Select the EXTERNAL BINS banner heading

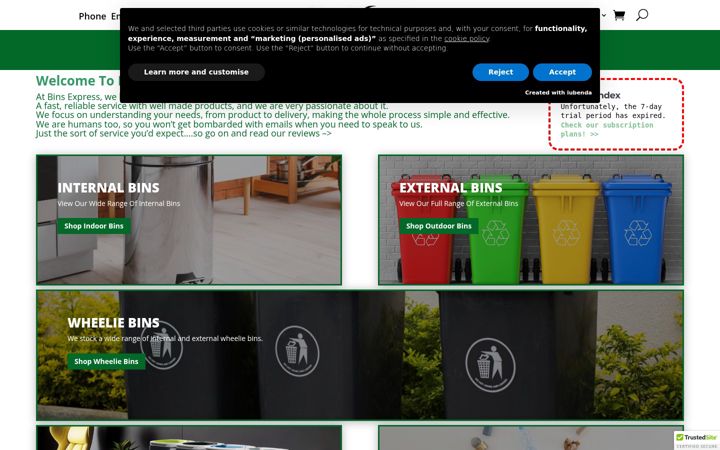click(x=450, y=188)
